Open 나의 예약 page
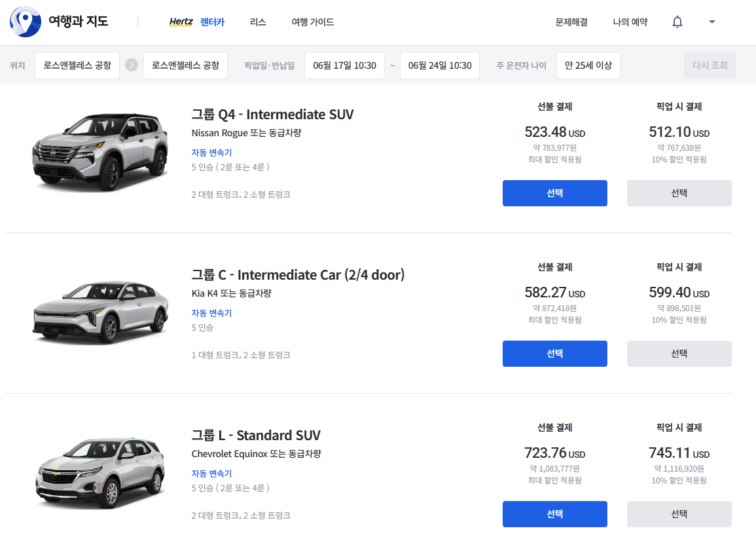 tap(630, 22)
